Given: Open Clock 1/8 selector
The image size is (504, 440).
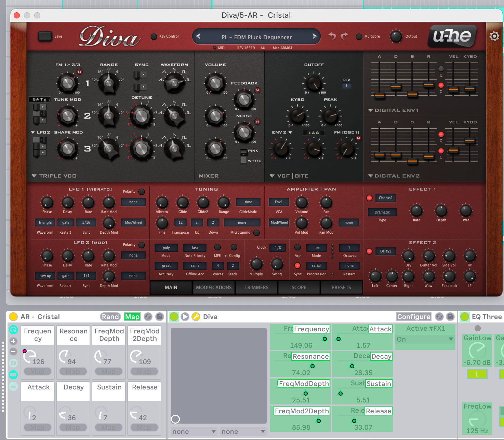Looking at the screenshot, I should pos(278,248).
